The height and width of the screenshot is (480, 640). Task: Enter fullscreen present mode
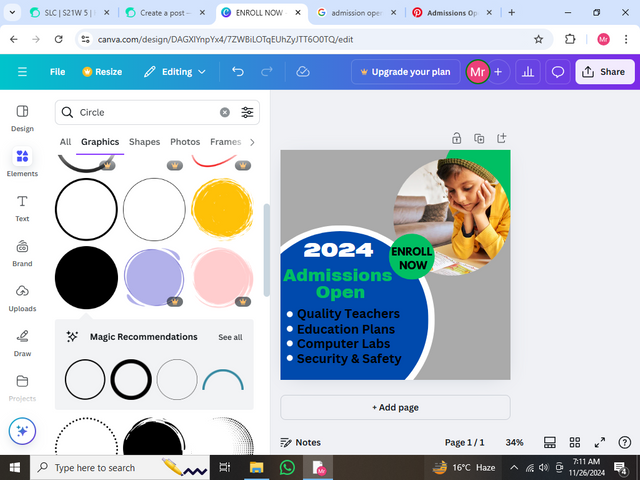pos(600,442)
